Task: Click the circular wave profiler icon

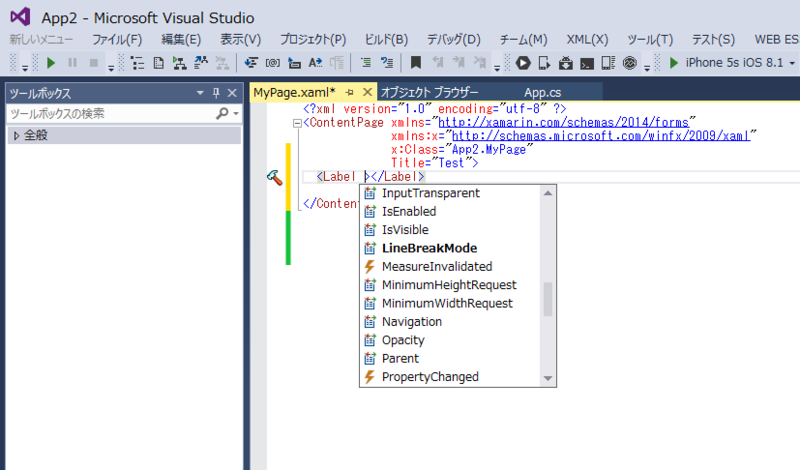Action: point(630,63)
